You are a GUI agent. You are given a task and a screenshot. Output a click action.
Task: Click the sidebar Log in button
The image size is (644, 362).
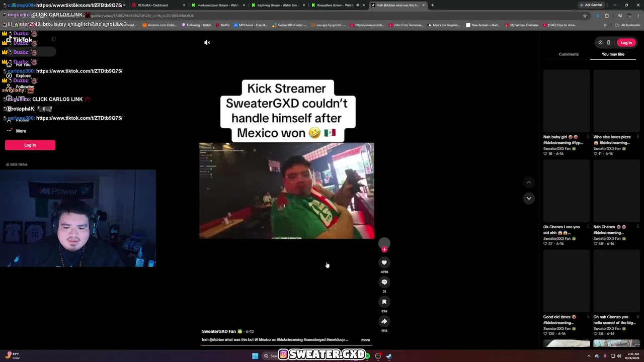click(30, 145)
